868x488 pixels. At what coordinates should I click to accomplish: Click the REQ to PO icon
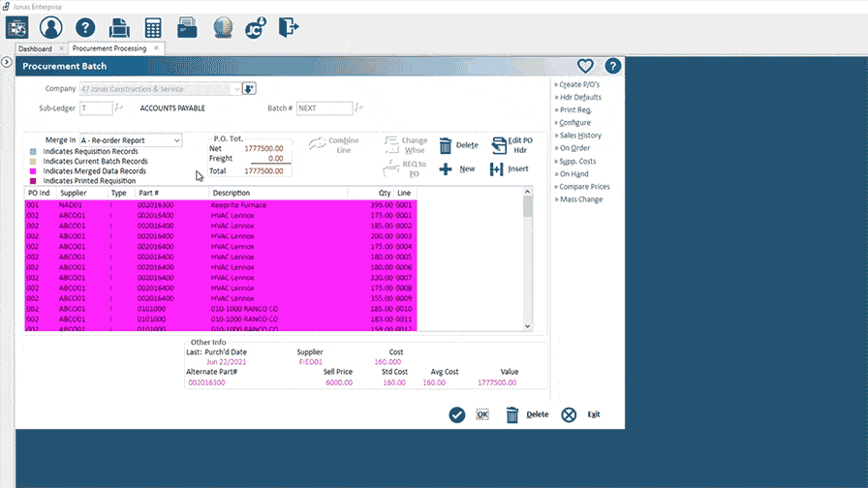pos(390,168)
